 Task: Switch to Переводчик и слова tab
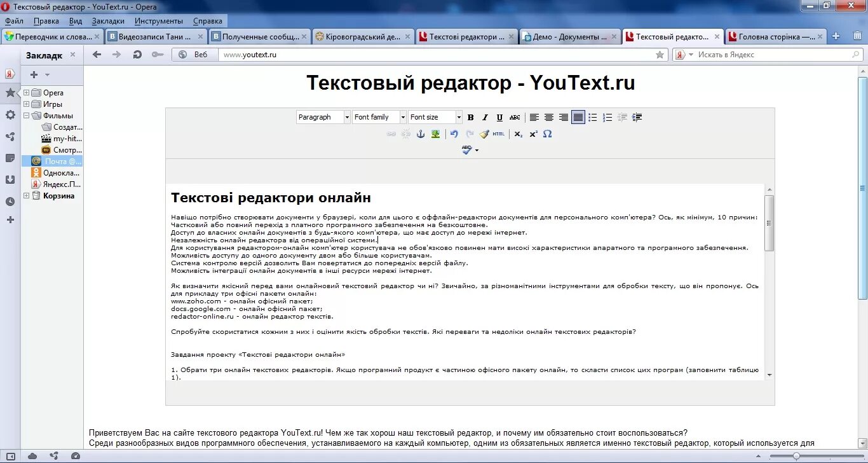[x=53, y=37]
